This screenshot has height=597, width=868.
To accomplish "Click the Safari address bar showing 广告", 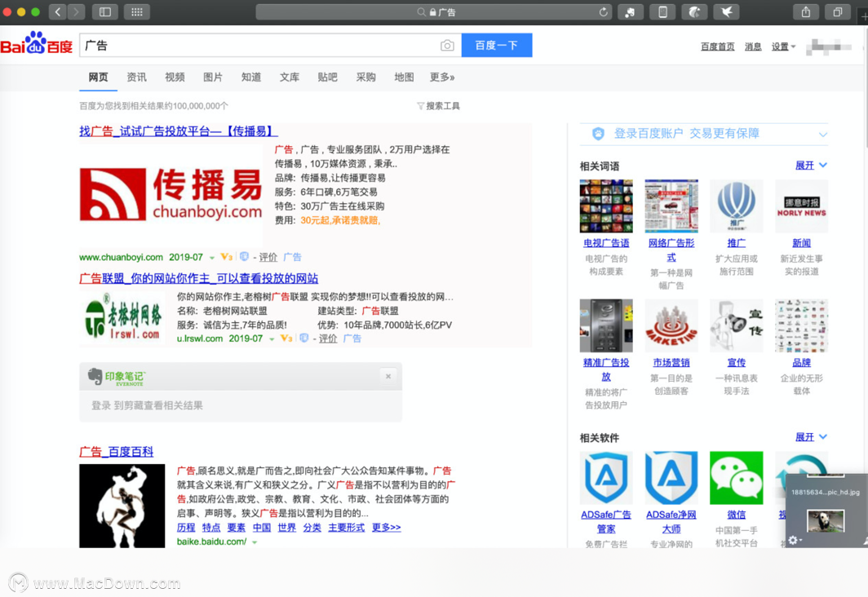I will click(434, 11).
